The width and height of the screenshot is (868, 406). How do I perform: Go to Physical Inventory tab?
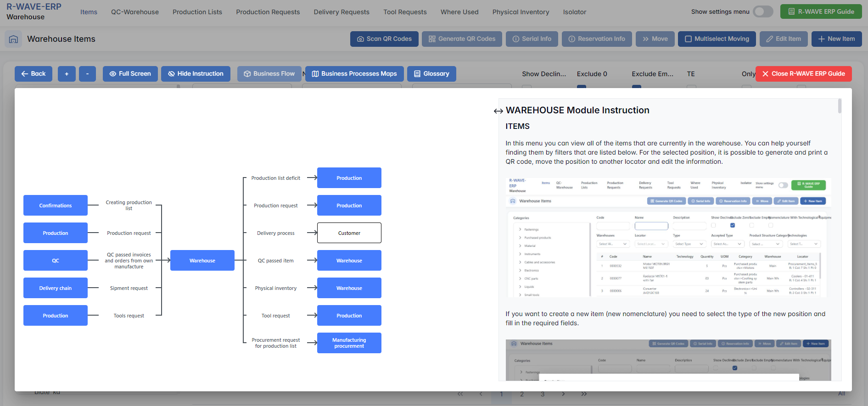pos(521,12)
